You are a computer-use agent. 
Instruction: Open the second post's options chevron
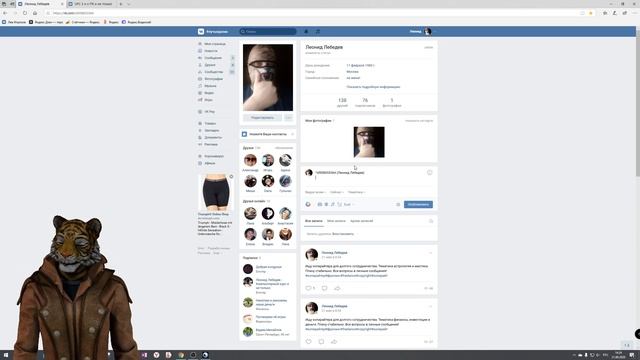tap(430, 307)
